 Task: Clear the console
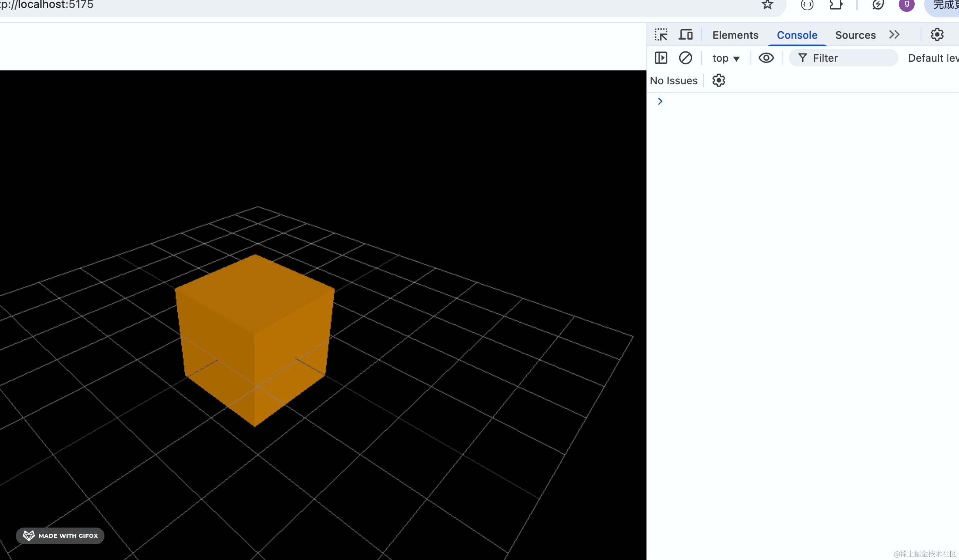685,58
